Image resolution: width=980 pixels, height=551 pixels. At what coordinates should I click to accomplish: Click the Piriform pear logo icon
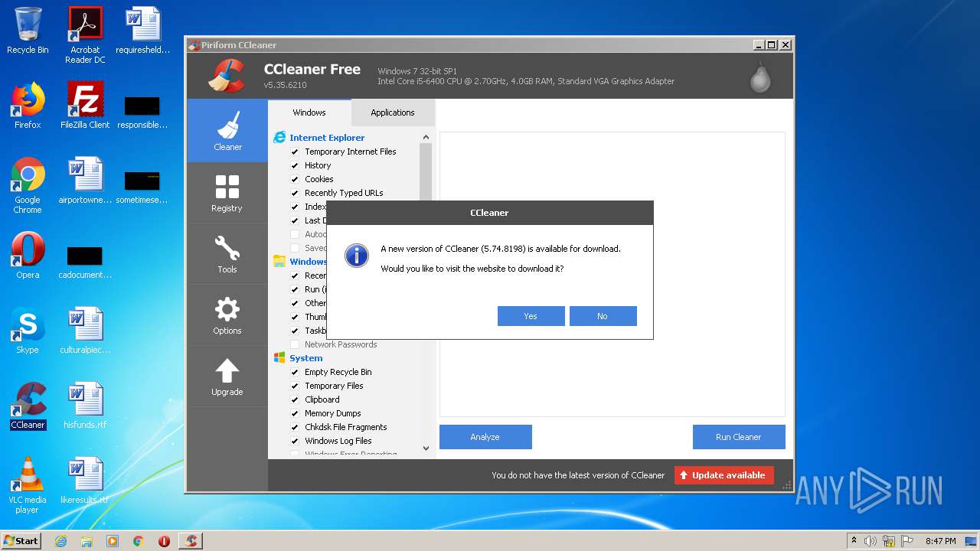click(x=760, y=77)
